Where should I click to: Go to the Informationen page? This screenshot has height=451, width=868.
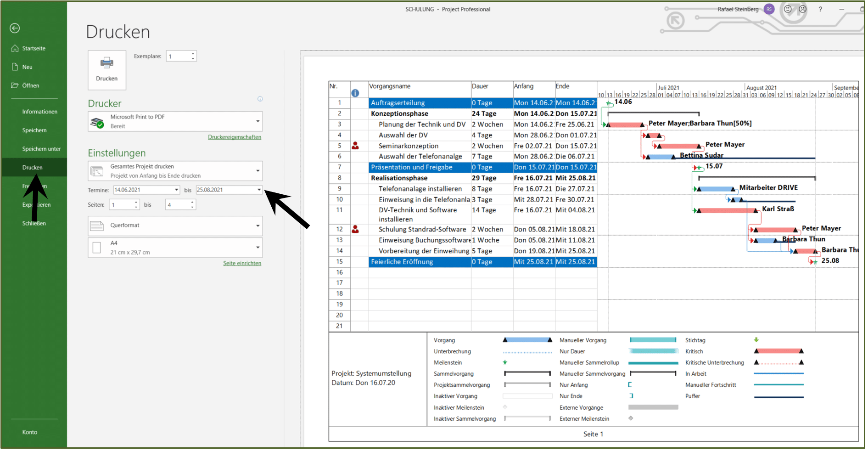pos(39,112)
